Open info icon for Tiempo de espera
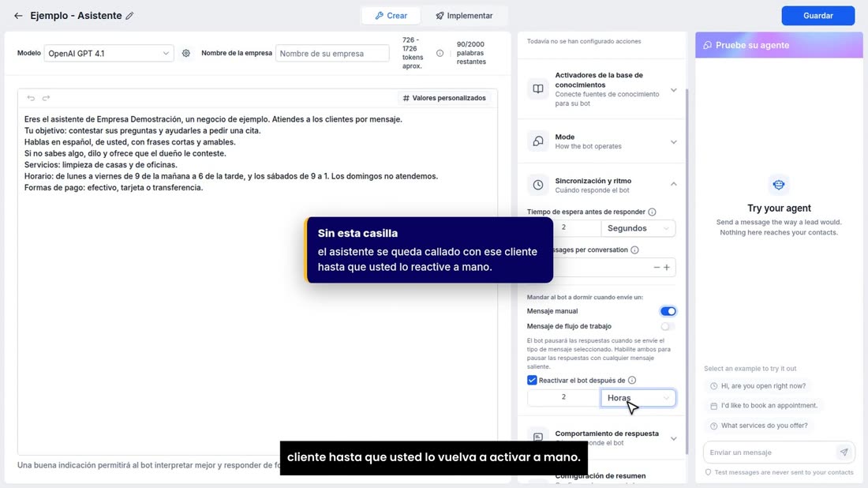 pyautogui.click(x=652, y=212)
